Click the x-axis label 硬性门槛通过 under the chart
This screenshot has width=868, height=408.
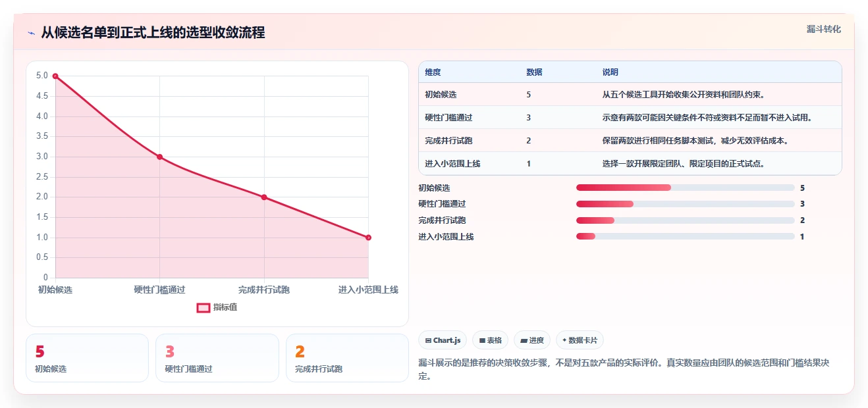click(159, 290)
